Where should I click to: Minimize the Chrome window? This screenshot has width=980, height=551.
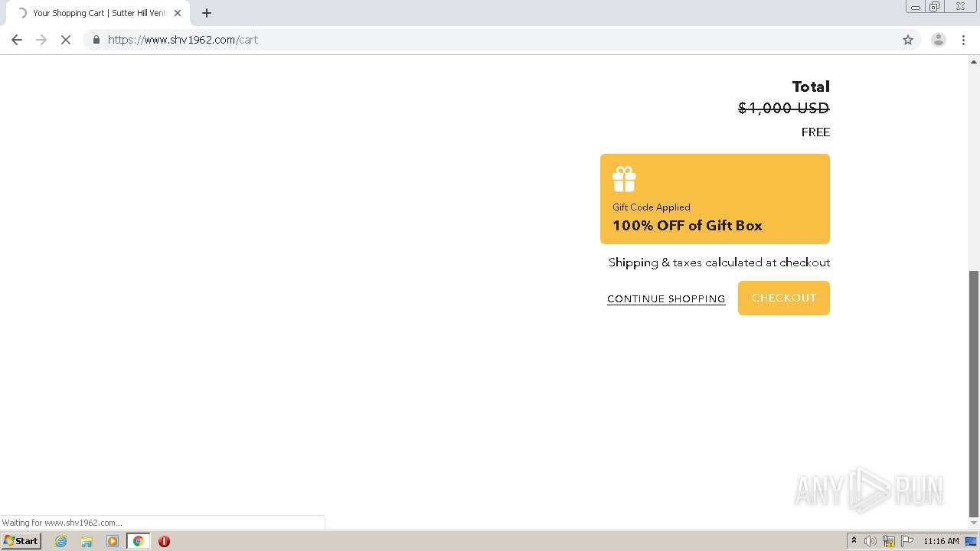click(916, 7)
